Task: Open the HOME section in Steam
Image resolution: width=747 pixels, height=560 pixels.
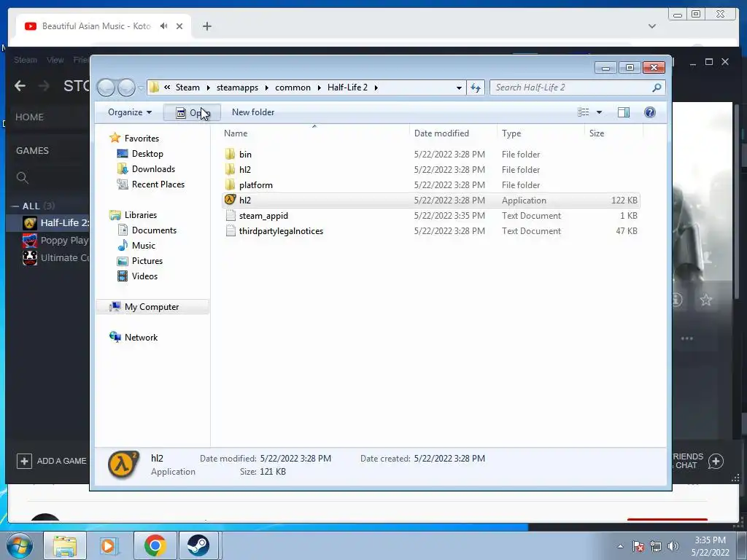Action: pos(29,117)
